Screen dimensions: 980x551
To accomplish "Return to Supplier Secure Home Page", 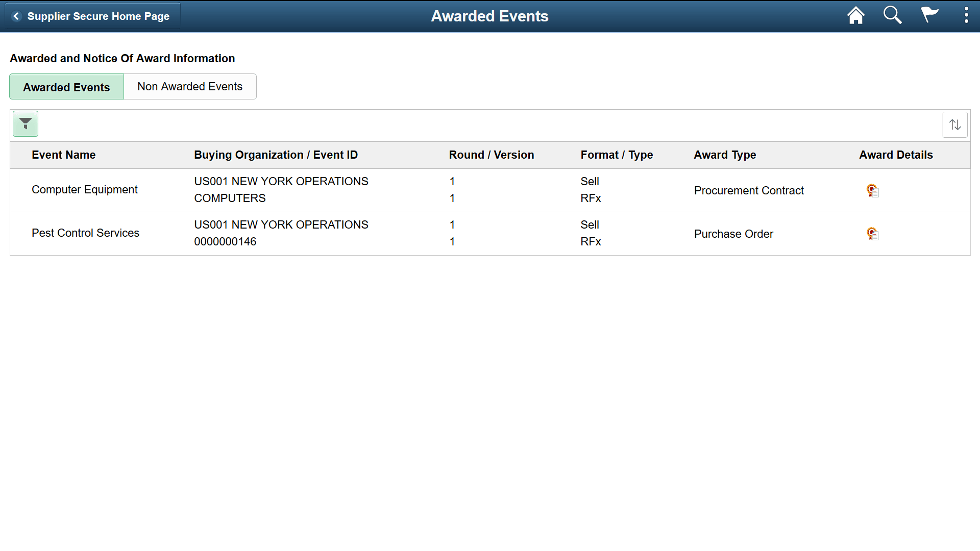I will [x=99, y=16].
